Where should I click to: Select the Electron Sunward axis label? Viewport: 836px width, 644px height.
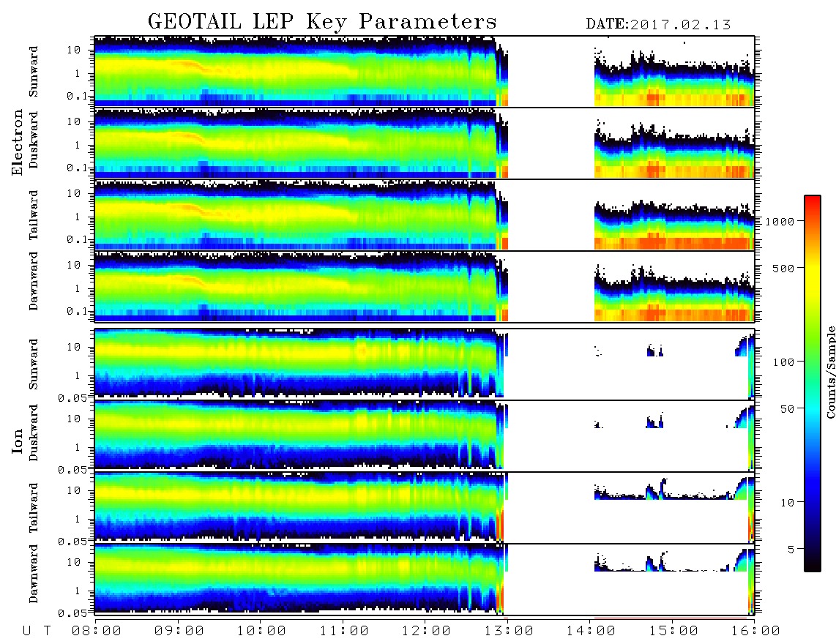tap(34, 72)
